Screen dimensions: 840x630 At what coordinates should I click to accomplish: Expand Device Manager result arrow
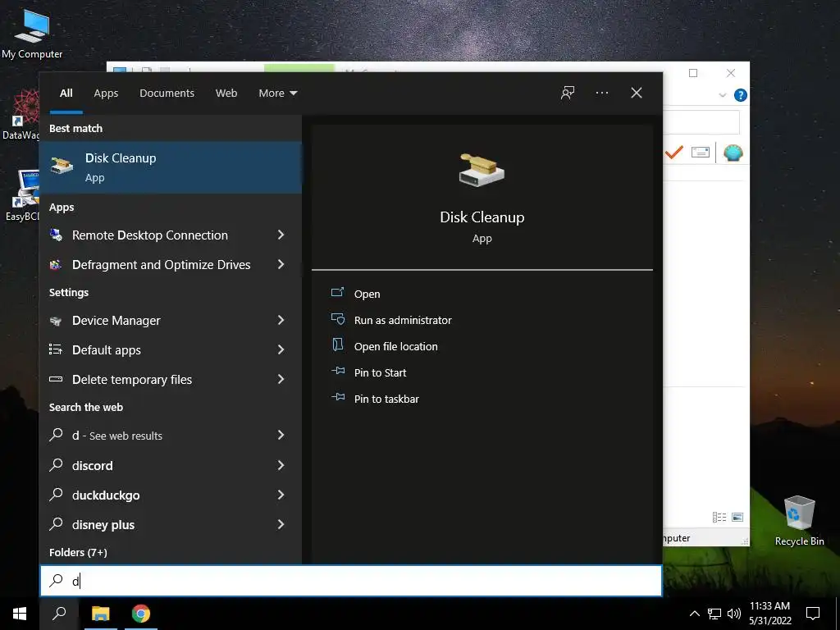(281, 320)
